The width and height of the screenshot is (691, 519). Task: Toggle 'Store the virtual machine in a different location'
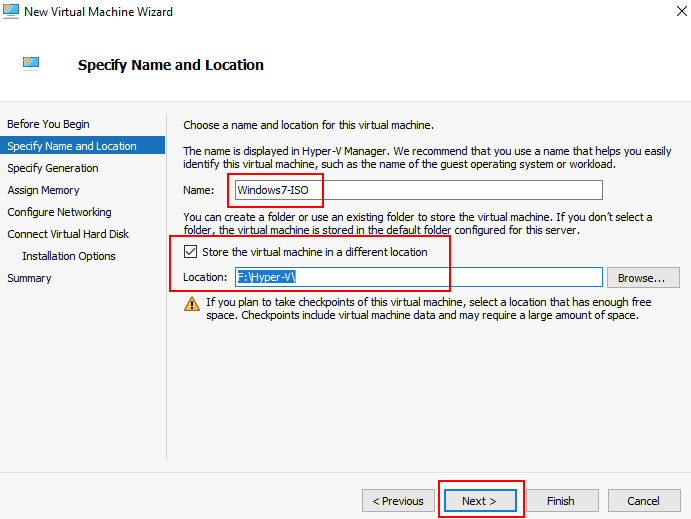click(191, 252)
